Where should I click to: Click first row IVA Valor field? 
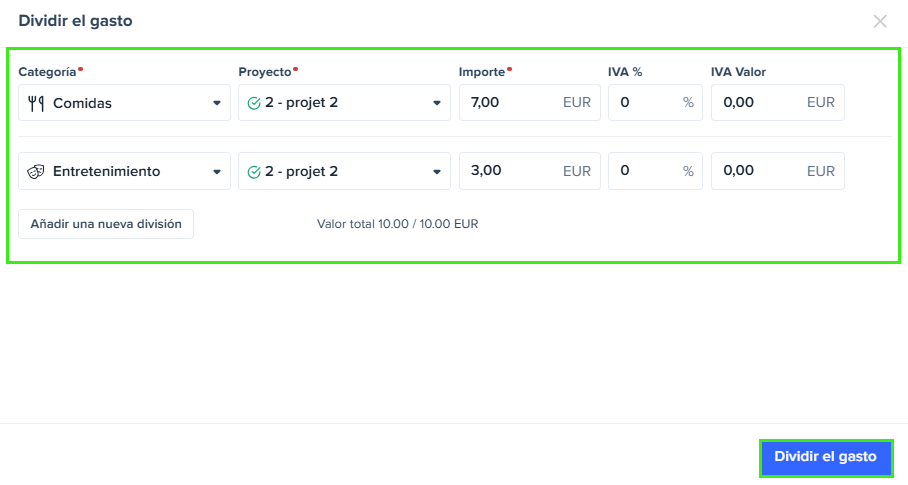tap(778, 102)
